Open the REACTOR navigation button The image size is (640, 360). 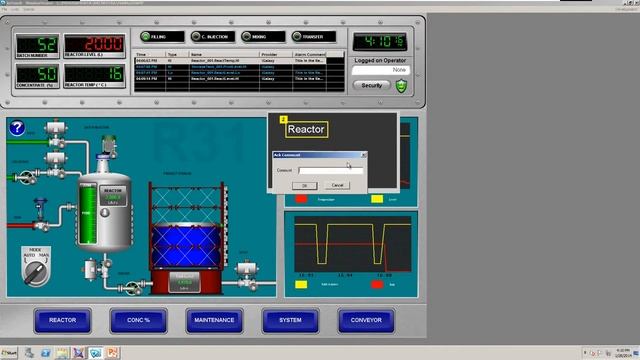(x=62, y=320)
